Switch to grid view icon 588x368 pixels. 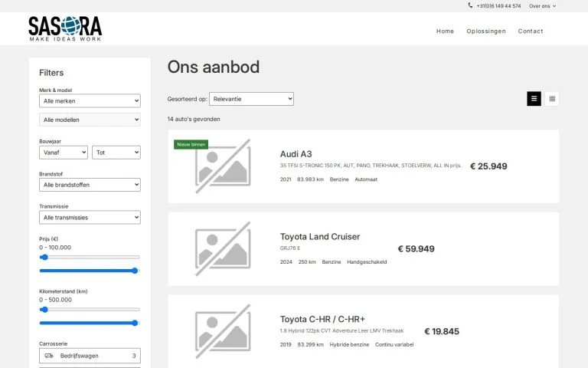click(x=551, y=99)
